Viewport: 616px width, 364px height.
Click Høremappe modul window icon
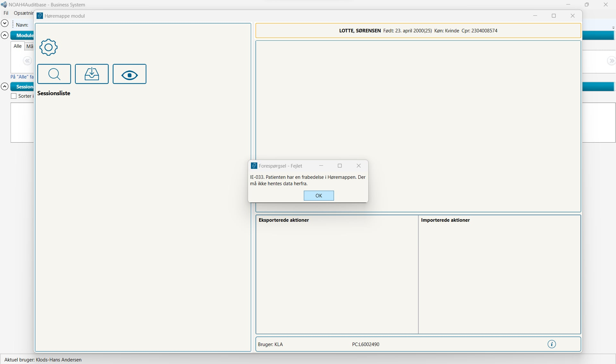(40, 16)
